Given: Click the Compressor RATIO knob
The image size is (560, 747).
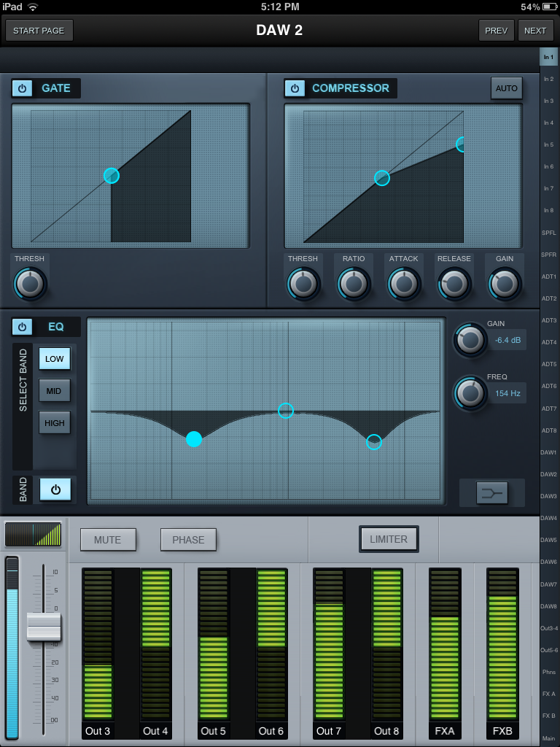Looking at the screenshot, I should [354, 284].
